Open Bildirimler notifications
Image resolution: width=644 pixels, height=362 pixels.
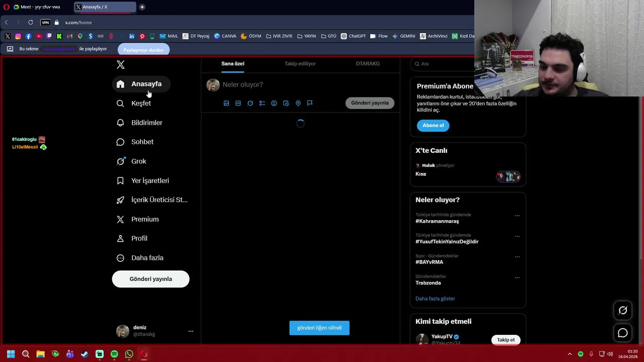tap(139, 123)
